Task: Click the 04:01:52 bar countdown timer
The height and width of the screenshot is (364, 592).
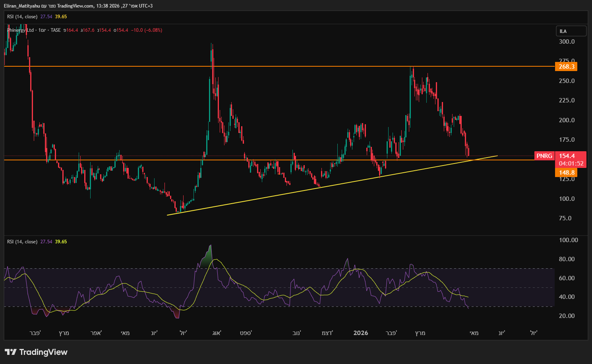Action: point(571,164)
